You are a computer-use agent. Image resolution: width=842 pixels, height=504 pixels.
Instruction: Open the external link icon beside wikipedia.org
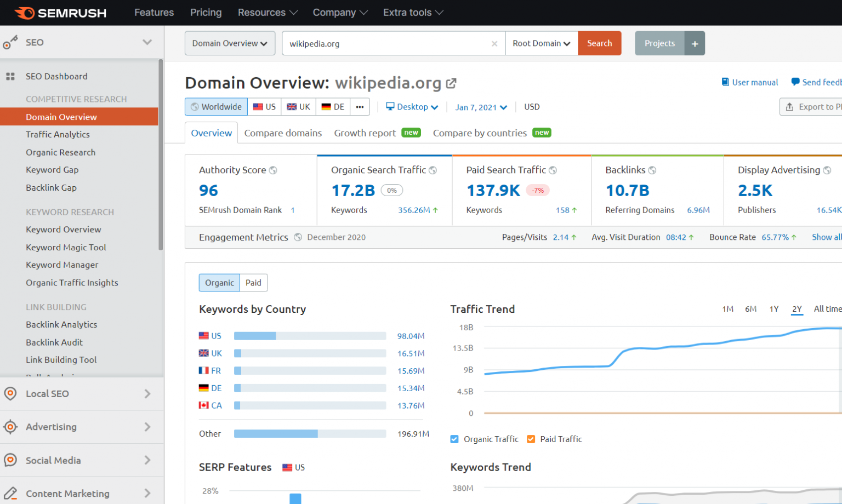click(x=451, y=82)
